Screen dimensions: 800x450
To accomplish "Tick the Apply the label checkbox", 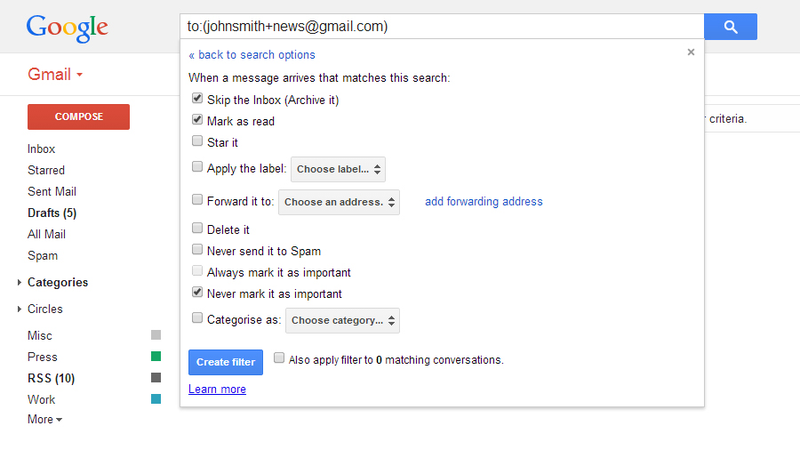I will 197,167.
